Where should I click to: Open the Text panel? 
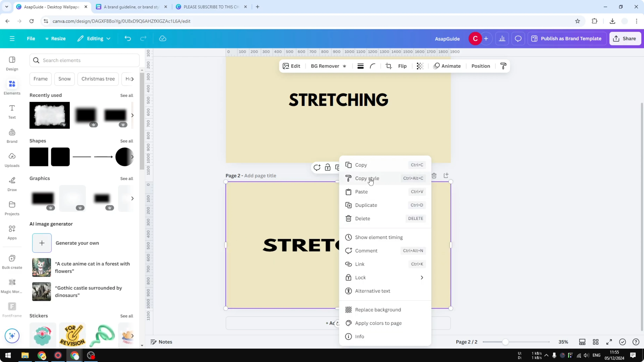(12, 112)
